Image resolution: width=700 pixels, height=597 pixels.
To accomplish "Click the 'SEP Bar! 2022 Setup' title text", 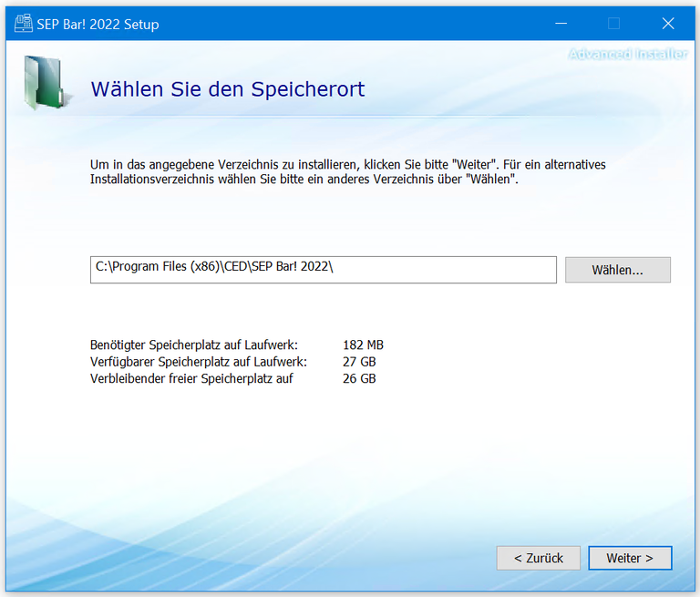I will (98, 24).
